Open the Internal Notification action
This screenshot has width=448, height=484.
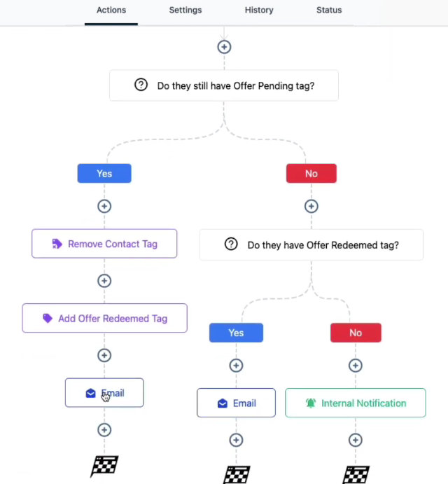pyautogui.click(x=356, y=403)
